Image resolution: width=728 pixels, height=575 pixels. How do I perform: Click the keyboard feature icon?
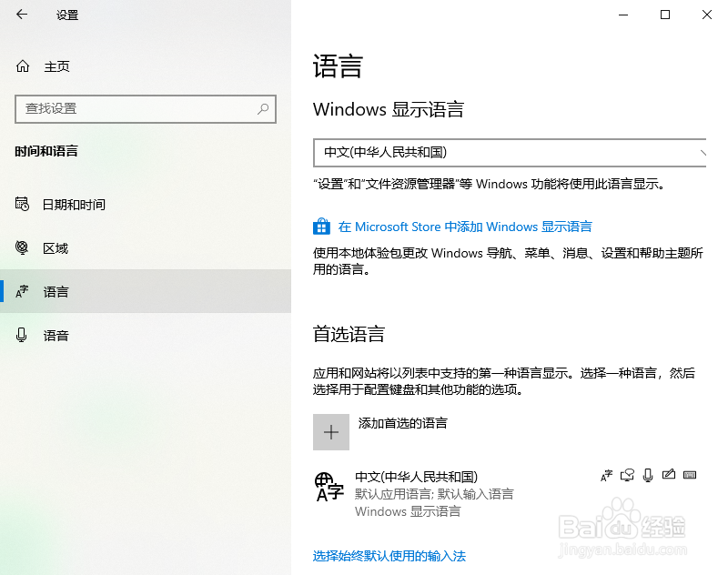tap(690, 475)
